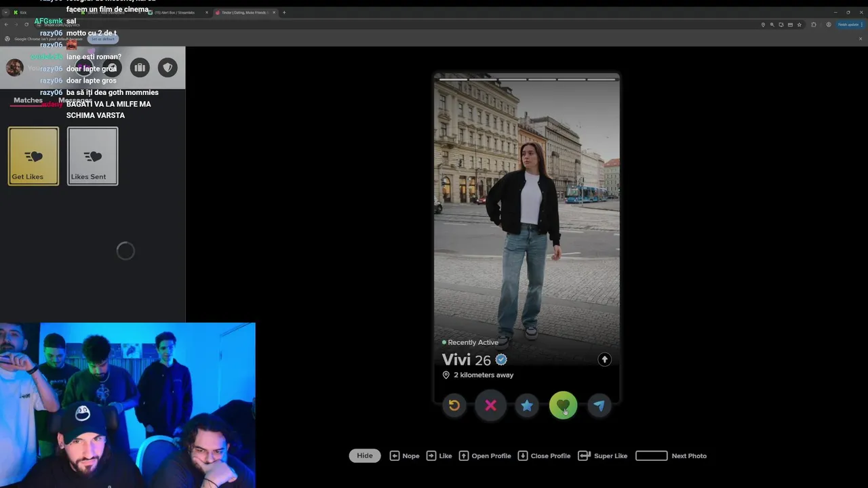Open a new browser tab
This screenshot has width=868, height=488.
click(x=284, y=12)
